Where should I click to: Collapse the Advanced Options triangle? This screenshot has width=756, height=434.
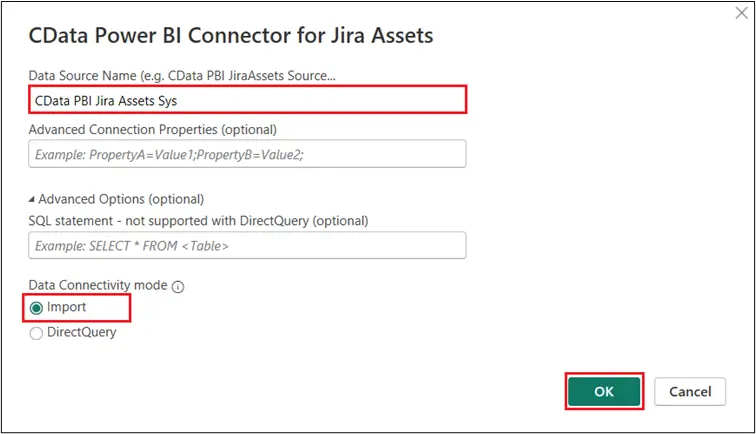coord(32,199)
